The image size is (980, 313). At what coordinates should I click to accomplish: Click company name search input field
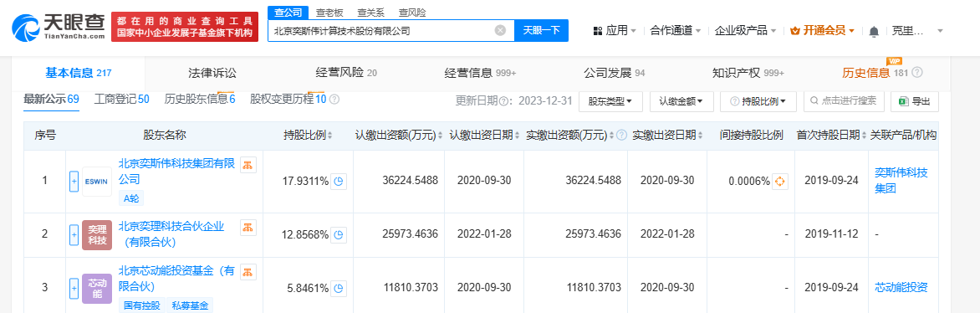pos(390,30)
